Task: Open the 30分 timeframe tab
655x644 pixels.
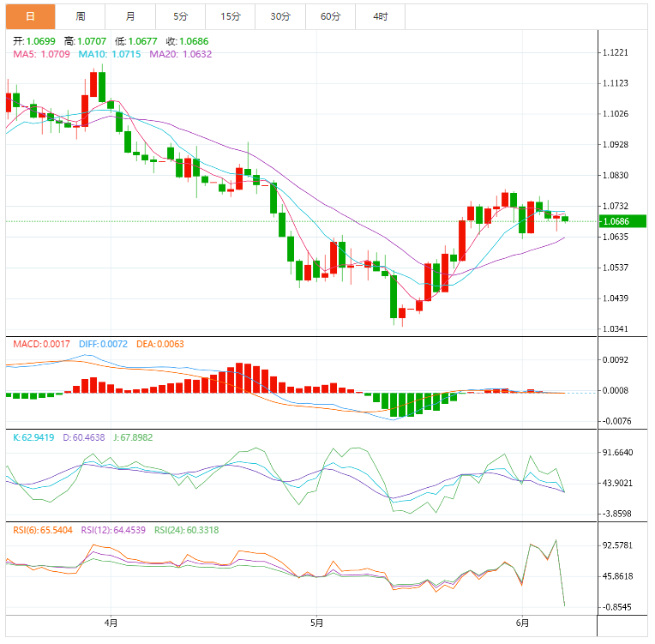Action: (280, 16)
